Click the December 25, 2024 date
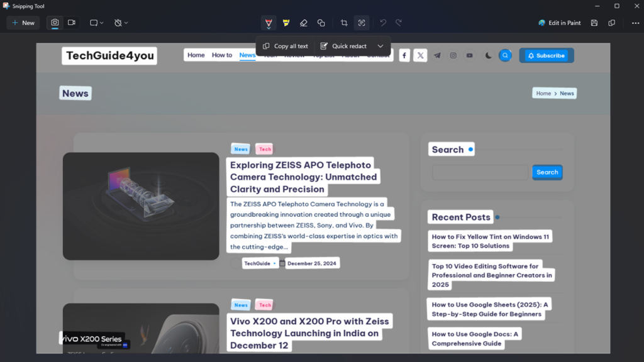 tap(311, 263)
